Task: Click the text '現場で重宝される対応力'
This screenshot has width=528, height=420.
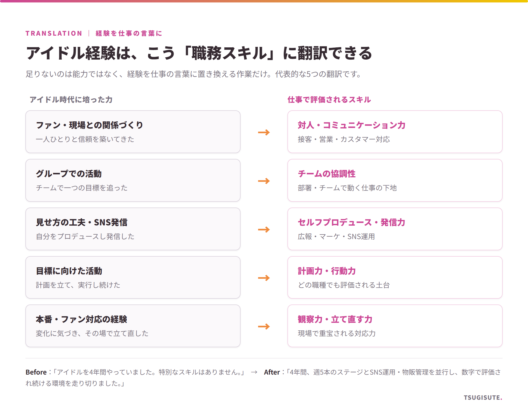Action: [337, 333]
